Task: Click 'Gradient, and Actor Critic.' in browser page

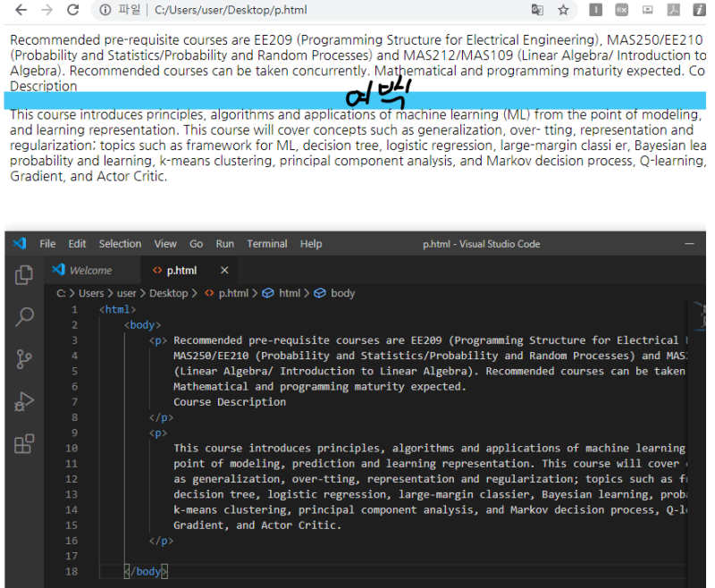Action: 88,176
